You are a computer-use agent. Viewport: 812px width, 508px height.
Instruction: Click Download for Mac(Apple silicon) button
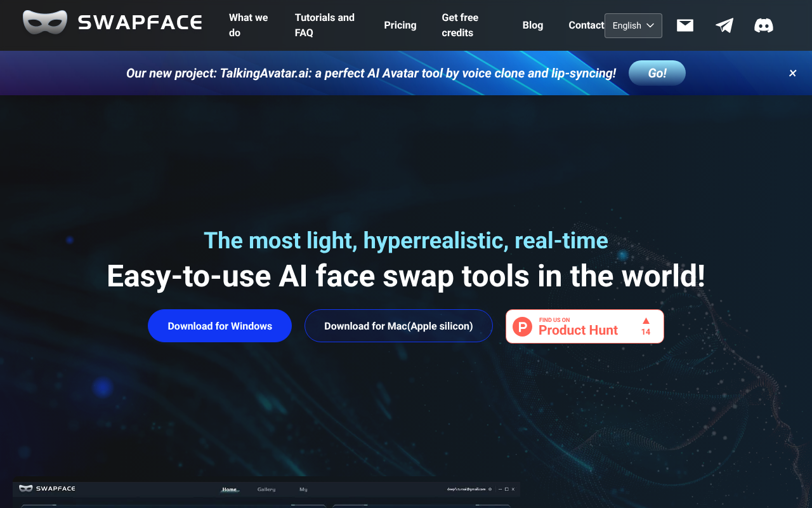pyautogui.click(x=398, y=326)
